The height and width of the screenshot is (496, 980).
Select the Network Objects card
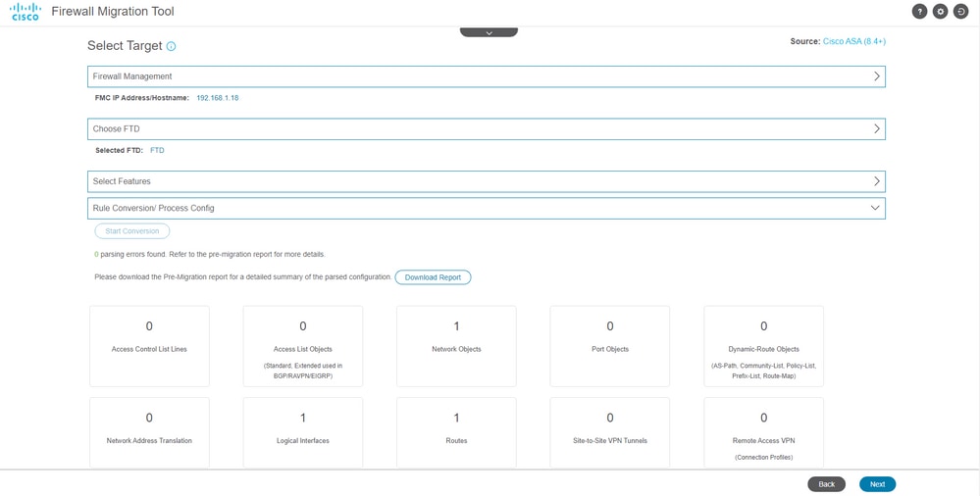click(x=456, y=346)
